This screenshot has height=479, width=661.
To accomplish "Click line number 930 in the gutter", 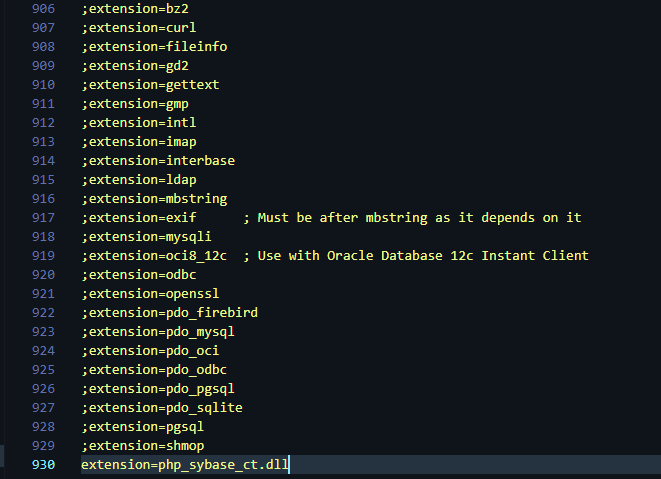I will [43, 464].
